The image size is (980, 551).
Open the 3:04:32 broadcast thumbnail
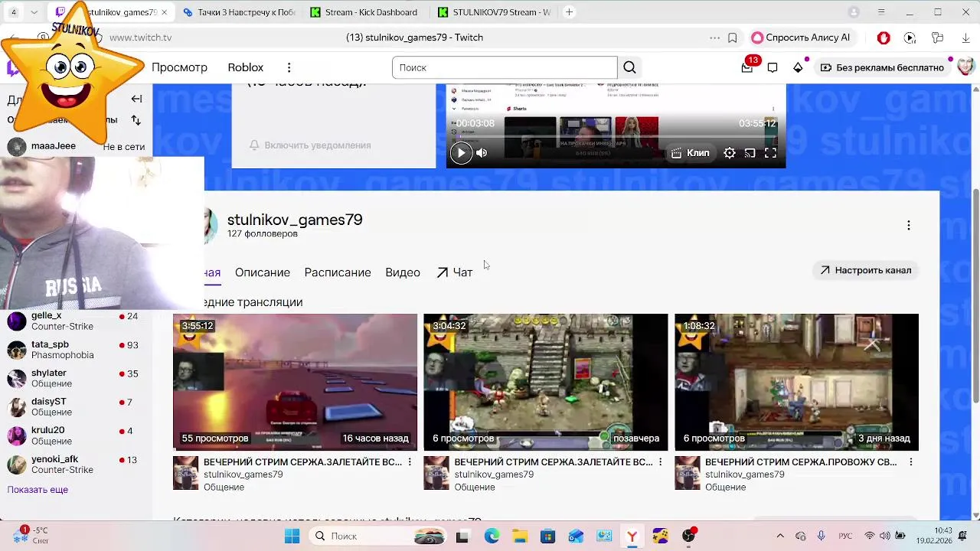click(x=546, y=382)
